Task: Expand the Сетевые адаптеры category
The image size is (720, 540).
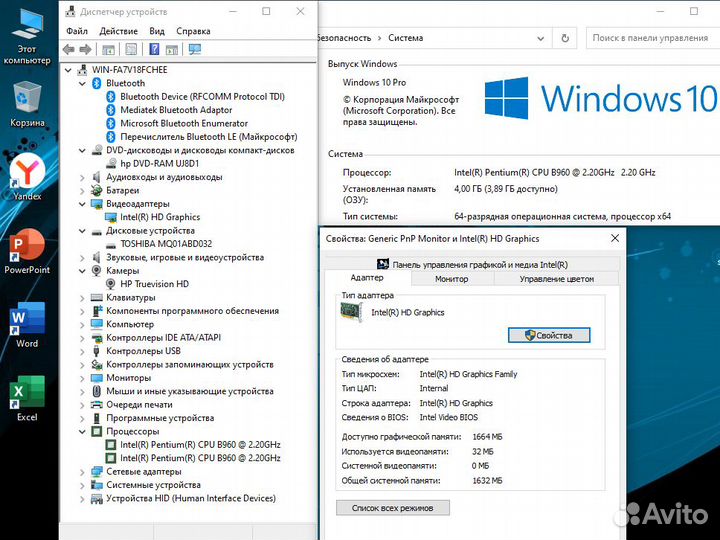Action: point(82,472)
